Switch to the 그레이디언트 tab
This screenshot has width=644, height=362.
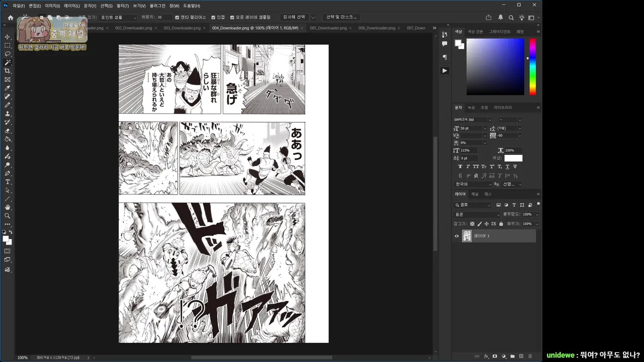(499, 32)
